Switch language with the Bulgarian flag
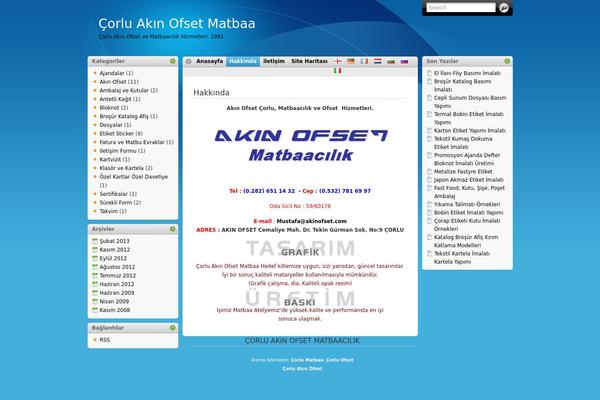This screenshot has width=600, height=400. click(391, 61)
